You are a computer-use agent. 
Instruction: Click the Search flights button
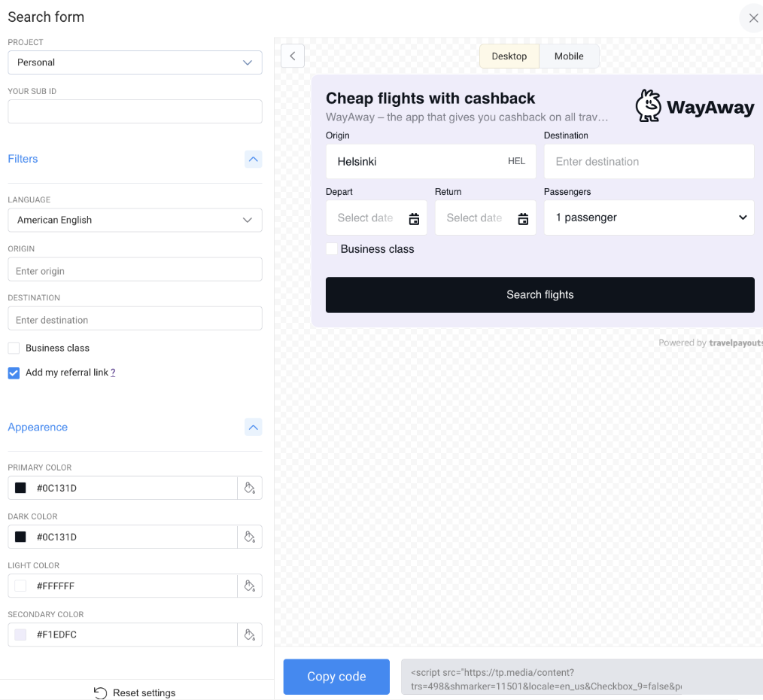pyautogui.click(x=540, y=295)
